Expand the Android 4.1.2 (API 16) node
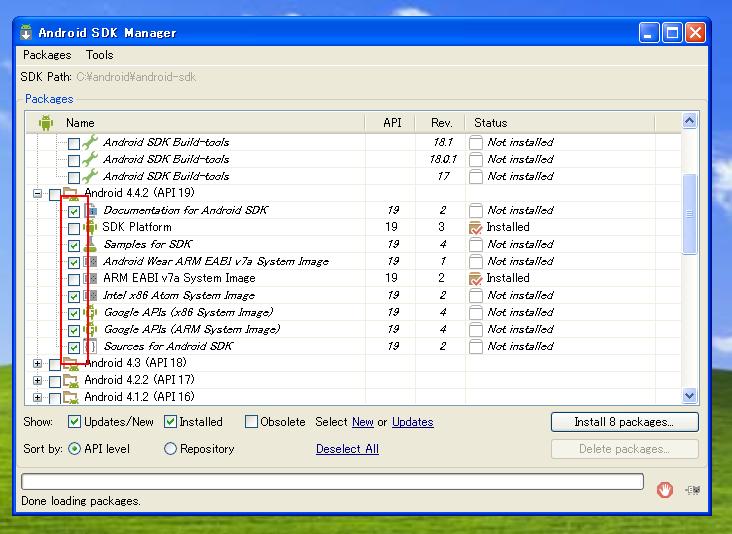The height and width of the screenshot is (534, 732). coord(37,397)
